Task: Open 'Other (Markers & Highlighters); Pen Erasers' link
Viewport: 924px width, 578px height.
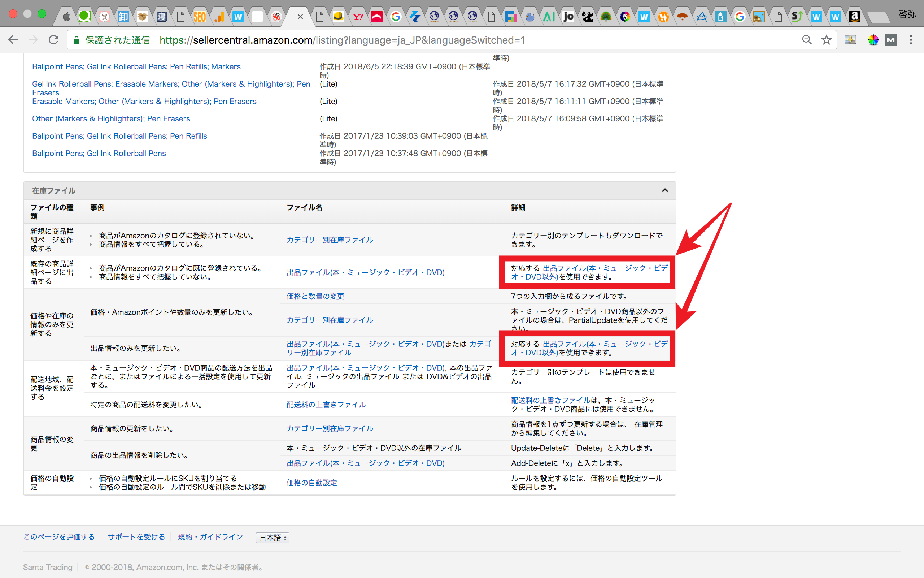Action: tap(111, 118)
